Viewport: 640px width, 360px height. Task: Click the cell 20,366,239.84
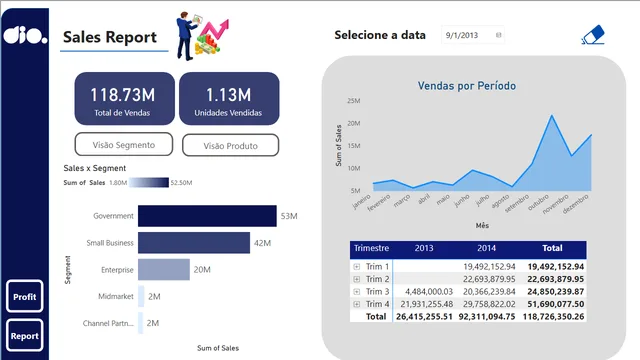click(x=489, y=292)
